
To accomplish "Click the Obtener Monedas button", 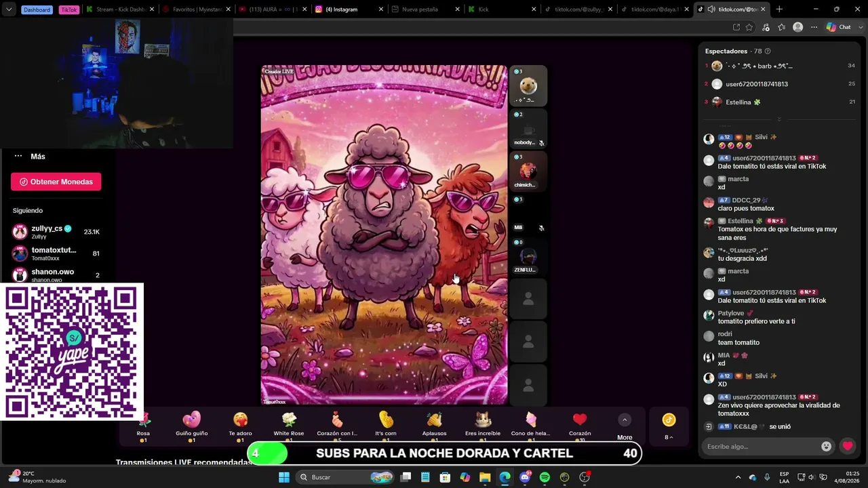I will [x=56, y=182].
